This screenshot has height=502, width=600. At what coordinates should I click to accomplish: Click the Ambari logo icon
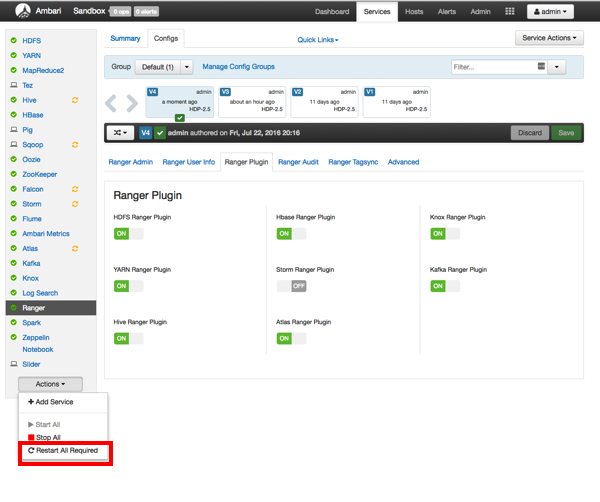[18, 12]
